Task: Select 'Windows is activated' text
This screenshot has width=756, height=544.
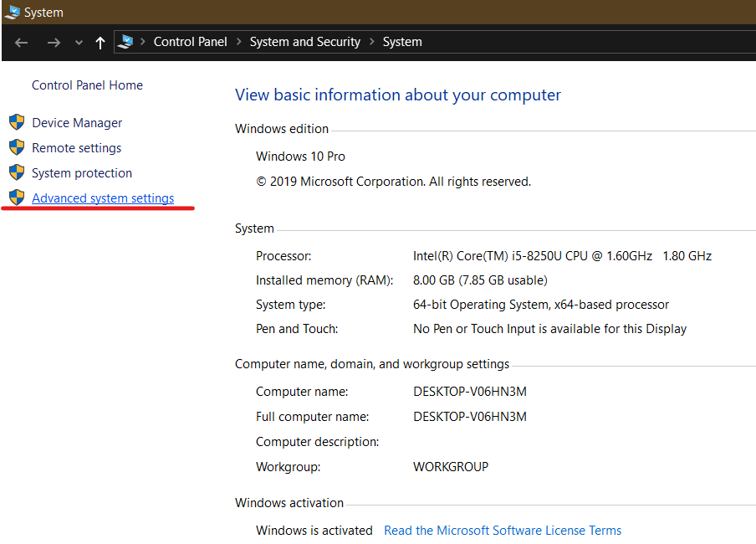Action: [x=314, y=531]
